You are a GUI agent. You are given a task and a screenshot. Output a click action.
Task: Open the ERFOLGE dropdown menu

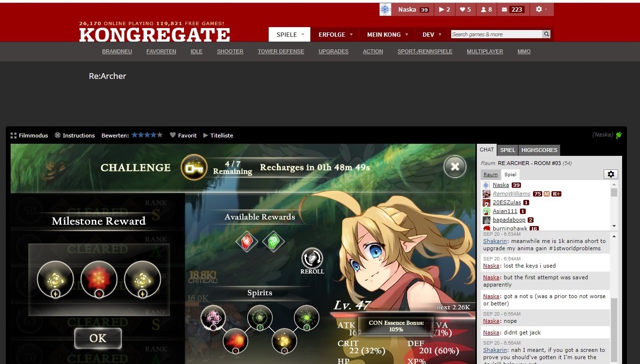coord(335,34)
